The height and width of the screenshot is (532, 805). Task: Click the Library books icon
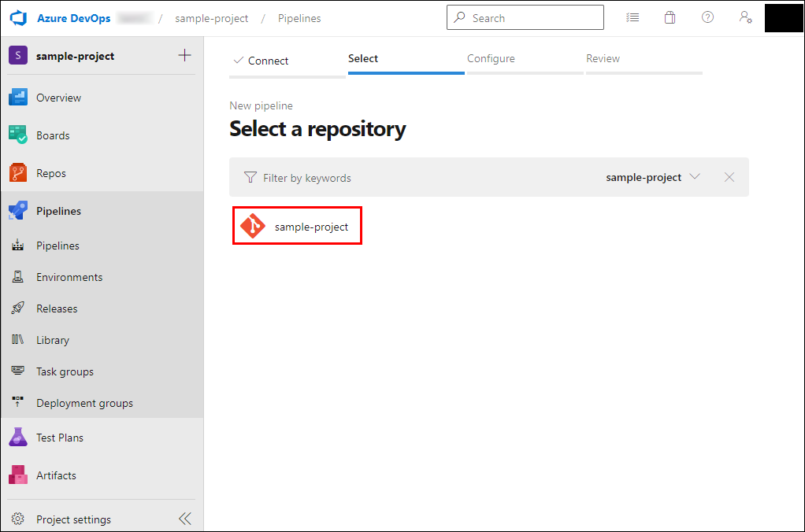click(17, 340)
